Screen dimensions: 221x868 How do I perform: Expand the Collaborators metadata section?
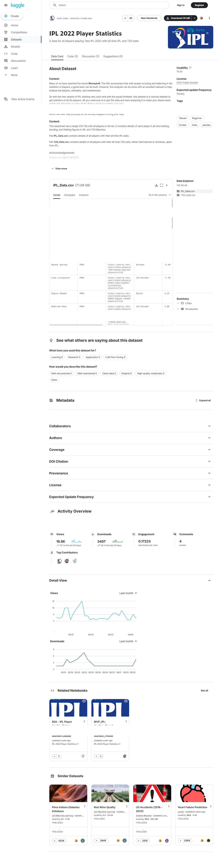pos(131,426)
